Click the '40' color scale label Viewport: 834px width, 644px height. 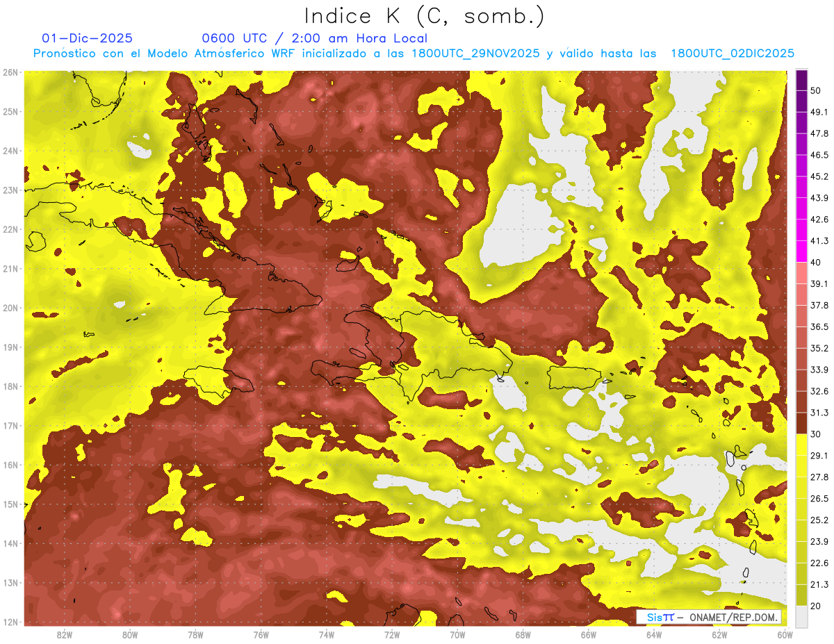[815, 263]
